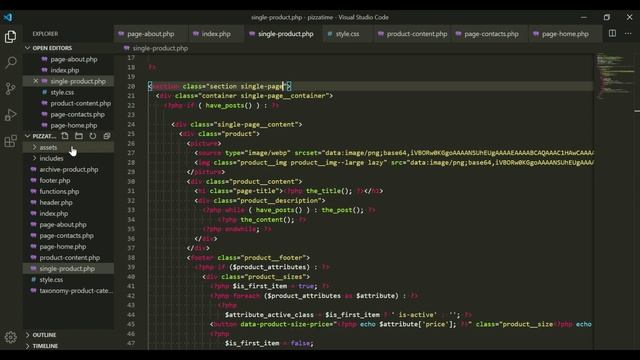640x360 pixels.
Task: Place cursor on the have_posts() line 22
Action: pos(222,105)
